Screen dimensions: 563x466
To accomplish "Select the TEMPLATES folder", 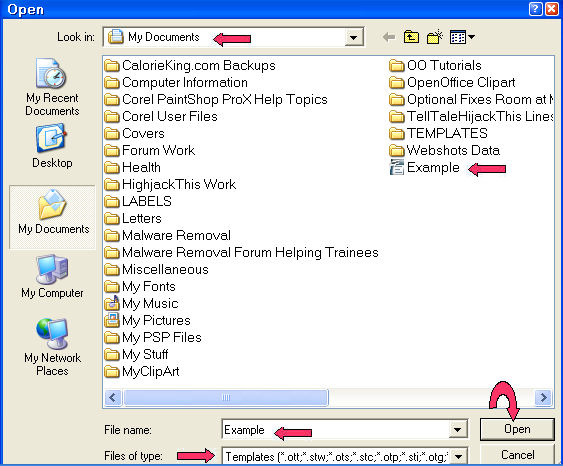I will (438, 134).
